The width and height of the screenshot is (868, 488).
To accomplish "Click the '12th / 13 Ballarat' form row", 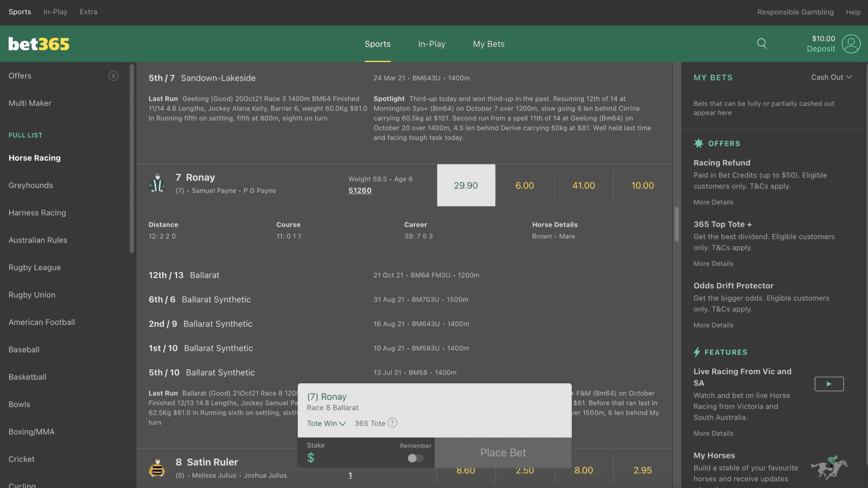I will coord(404,275).
